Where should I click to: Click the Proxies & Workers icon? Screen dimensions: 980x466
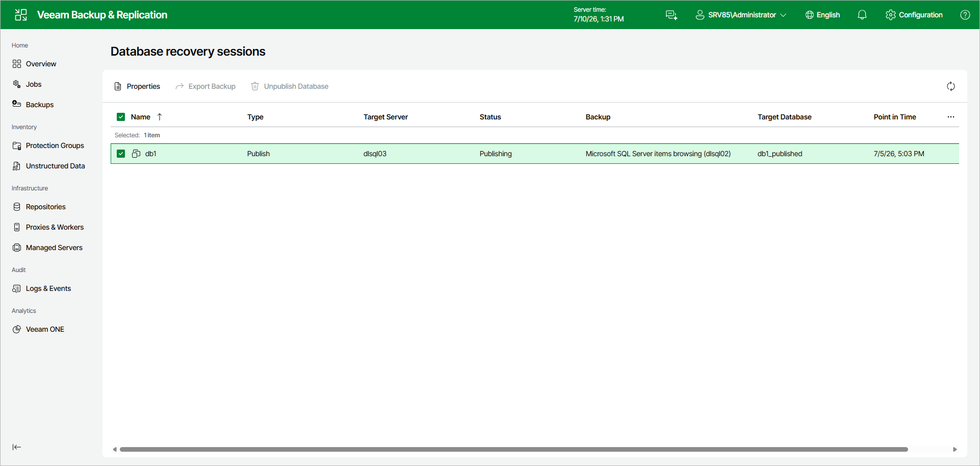pos(17,227)
